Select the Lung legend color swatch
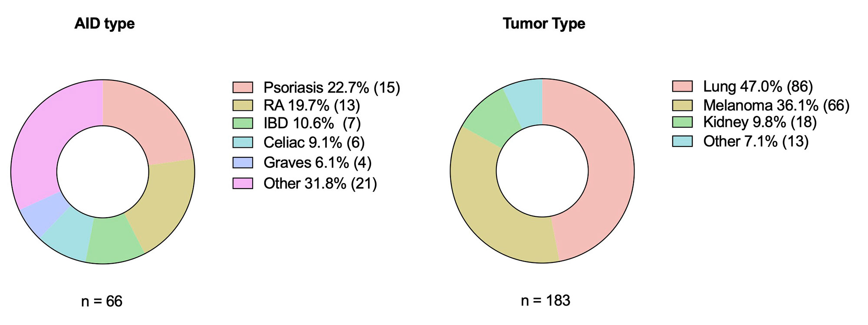The height and width of the screenshot is (325, 868). tap(682, 86)
